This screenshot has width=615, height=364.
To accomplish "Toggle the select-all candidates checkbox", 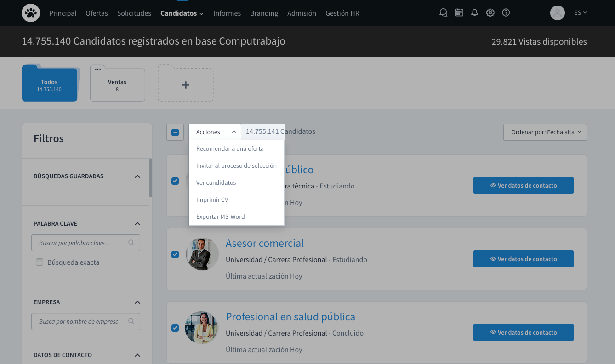I will coord(175,132).
